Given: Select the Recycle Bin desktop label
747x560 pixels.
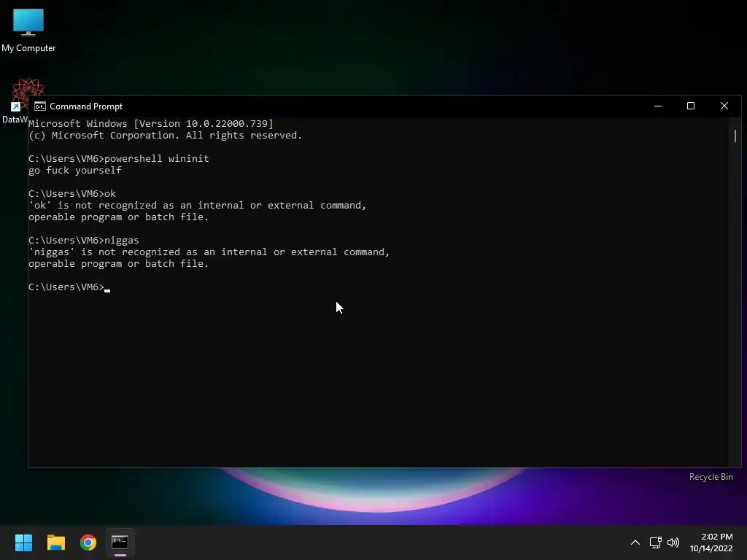Looking at the screenshot, I should (711, 477).
